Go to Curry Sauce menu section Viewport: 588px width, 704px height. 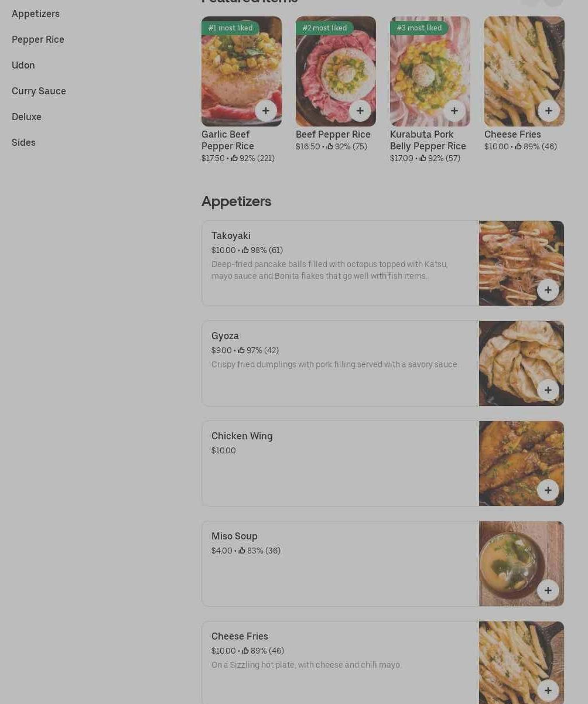(39, 91)
